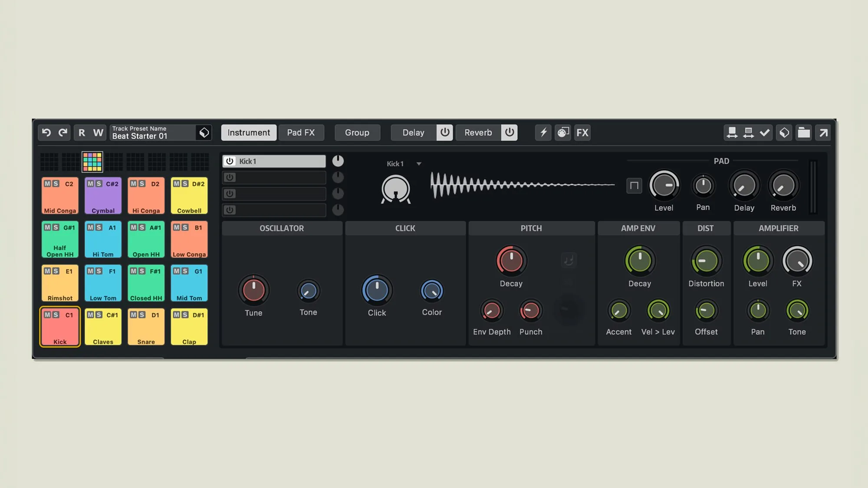Click the PAD Delay send knob
Viewport: 868px width, 488px height.
click(x=744, y=186)
